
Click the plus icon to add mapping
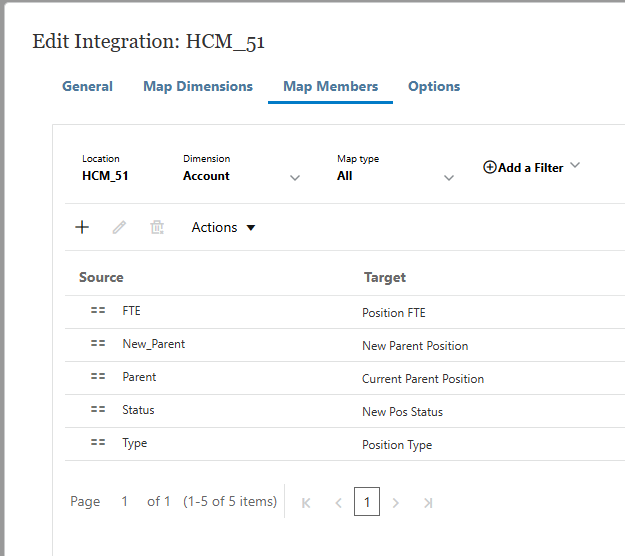click(82, 227)
